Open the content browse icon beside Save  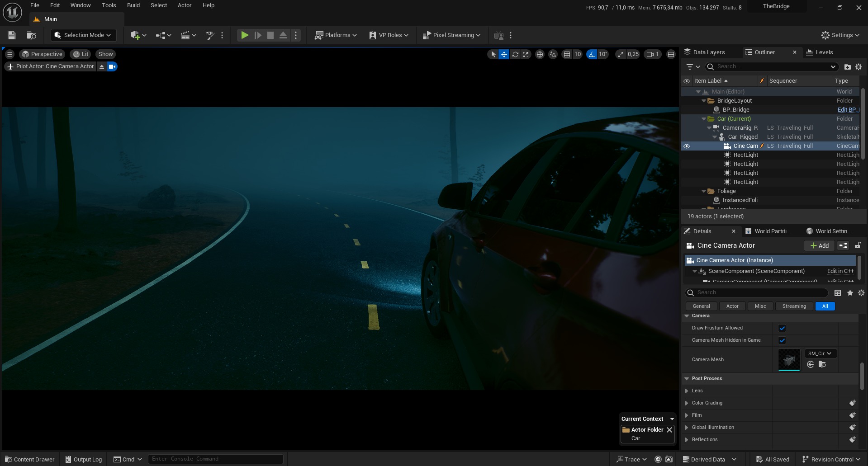coord(31,35)
